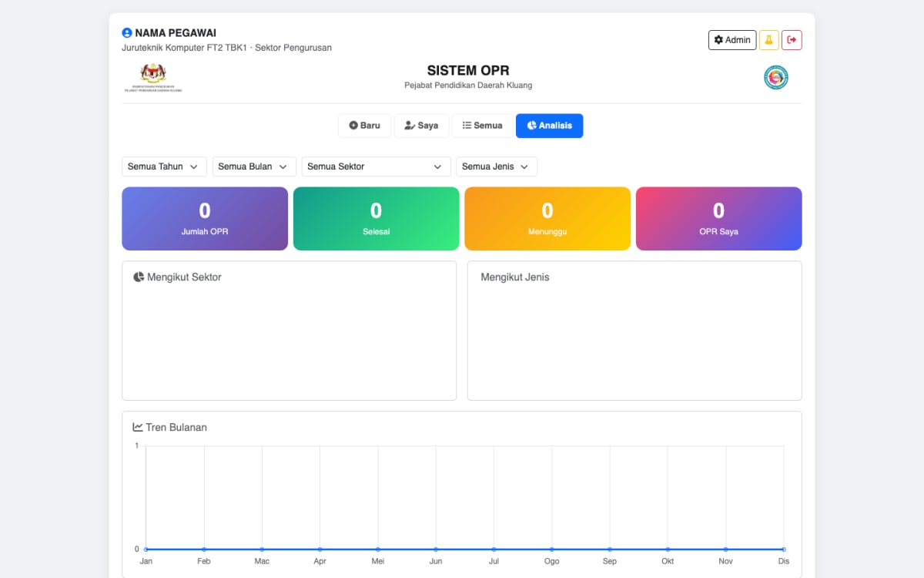Click the Okt month label on the chart axis
Image resolution: width=924 pixels, height=578 pixels.
coord(668,561)
